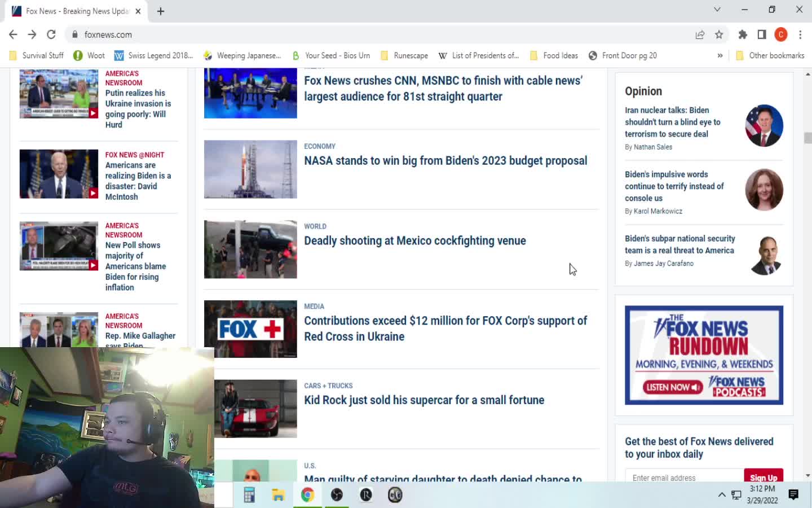Open a new browser tab
812x508 pixels.
[x=161, y=11]
